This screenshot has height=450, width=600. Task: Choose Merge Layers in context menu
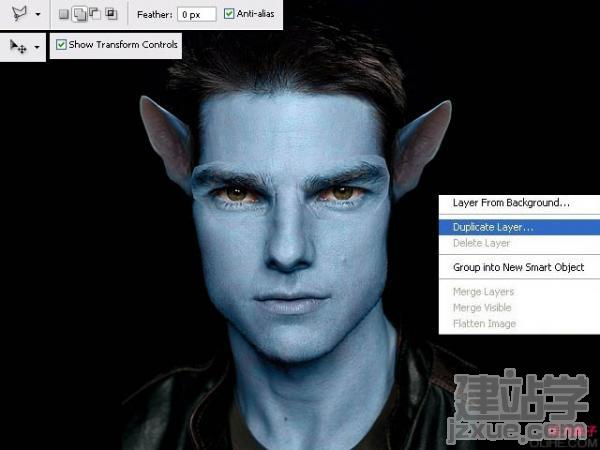(x=519, y=292)
